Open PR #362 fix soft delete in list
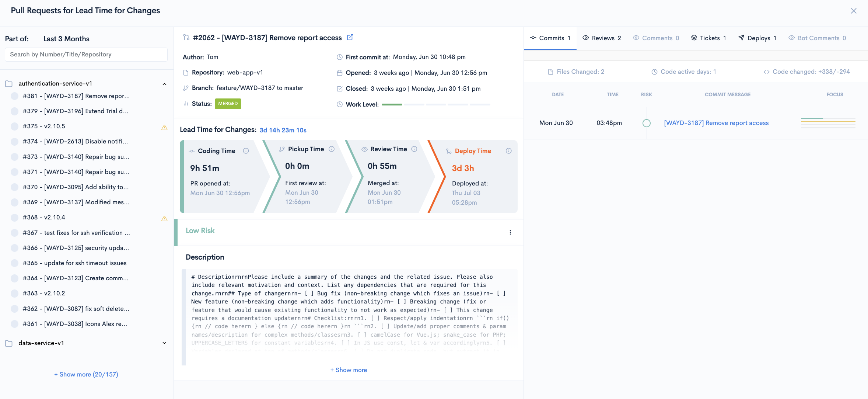The height and width of the screenshot is (399, 868). (76, 309)
